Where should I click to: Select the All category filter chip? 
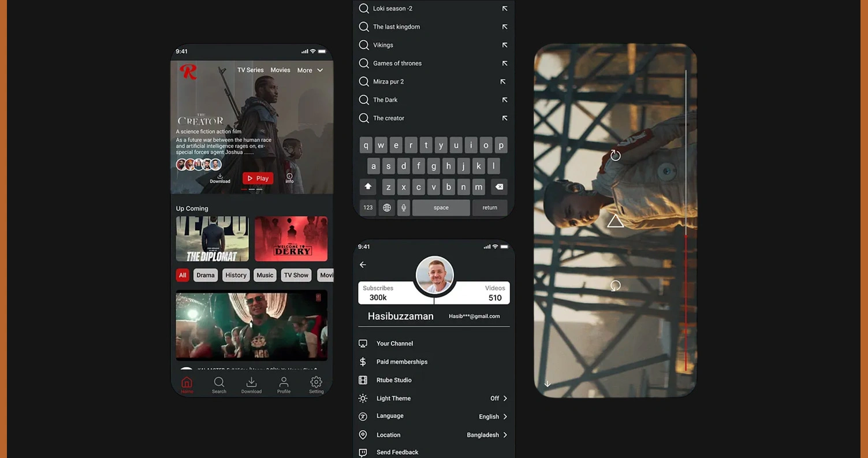coord(182,275)
